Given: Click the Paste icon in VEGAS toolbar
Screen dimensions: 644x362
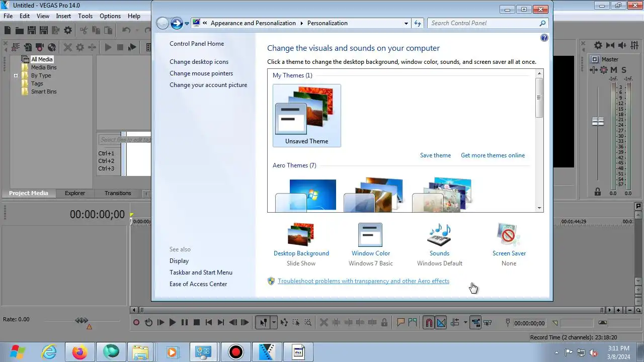Looking at the screenshot, I should point(108,30).
